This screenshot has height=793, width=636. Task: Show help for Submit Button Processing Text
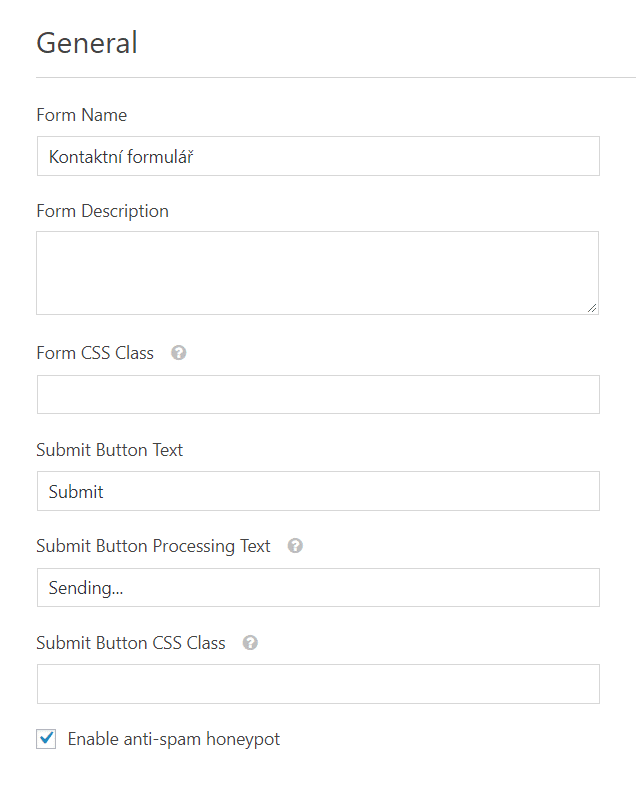click(x=295, y=546)
